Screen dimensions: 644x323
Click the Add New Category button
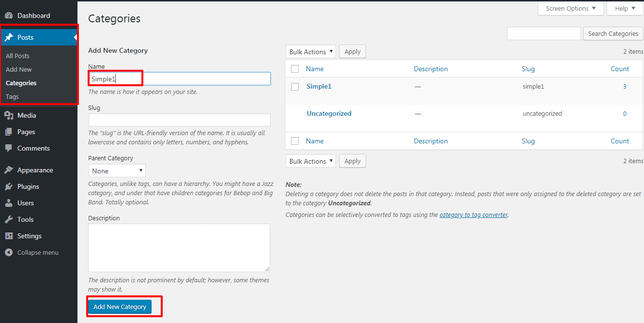[x=120, y=307]
